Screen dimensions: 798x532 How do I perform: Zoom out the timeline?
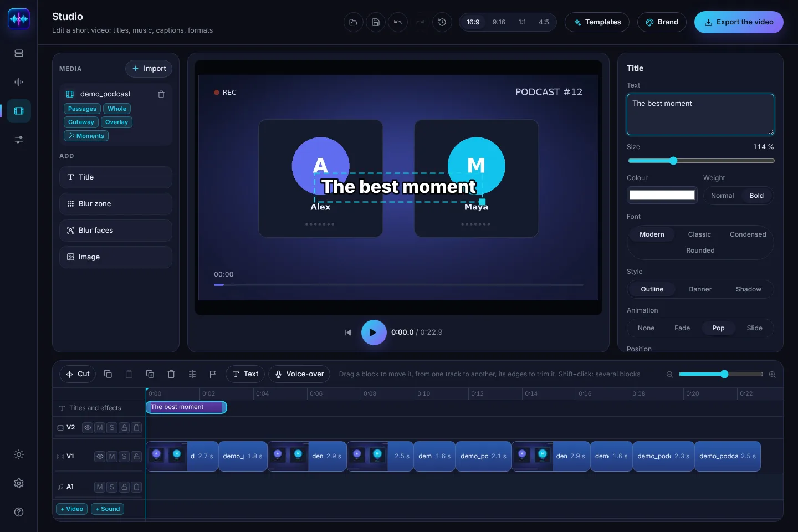[x=669, y=375]
